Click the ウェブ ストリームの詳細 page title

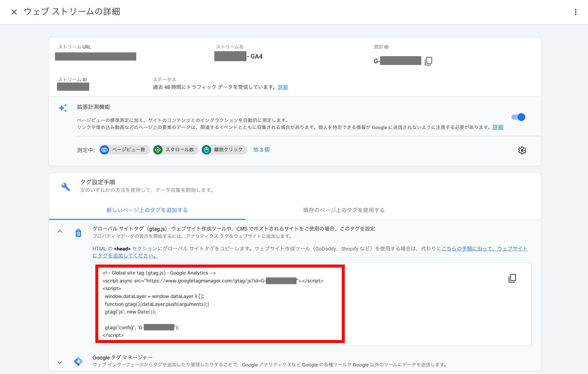point(72,12)
